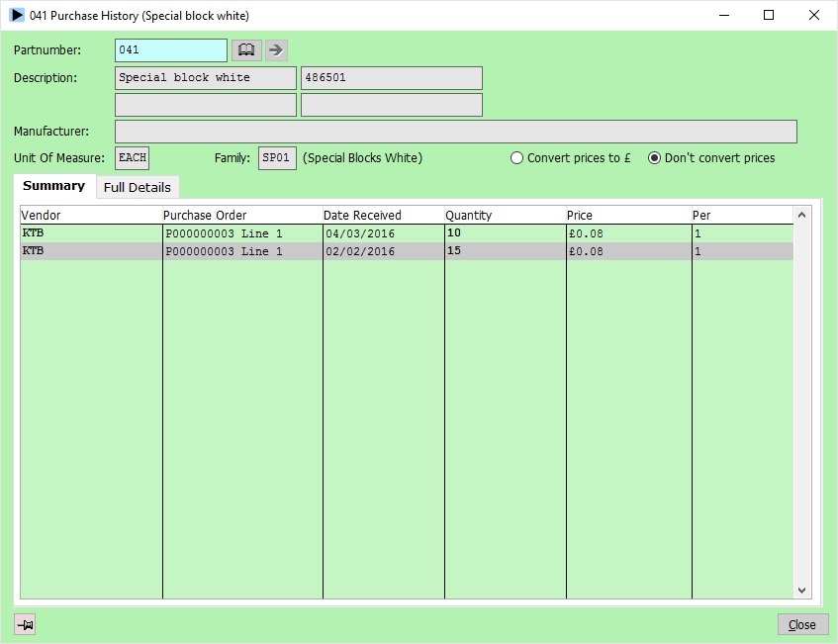Image resolution: width=838 pixels, height=644 pixels.
Task: Click the Quantity column header
Action: coord(506,216)
